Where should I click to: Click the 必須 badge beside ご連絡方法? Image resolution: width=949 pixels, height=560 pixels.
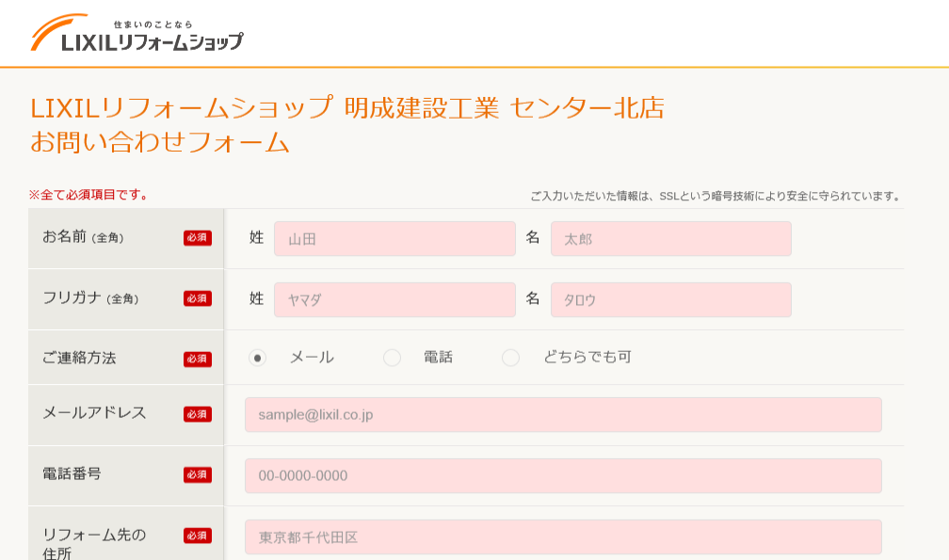pos(198,359)
